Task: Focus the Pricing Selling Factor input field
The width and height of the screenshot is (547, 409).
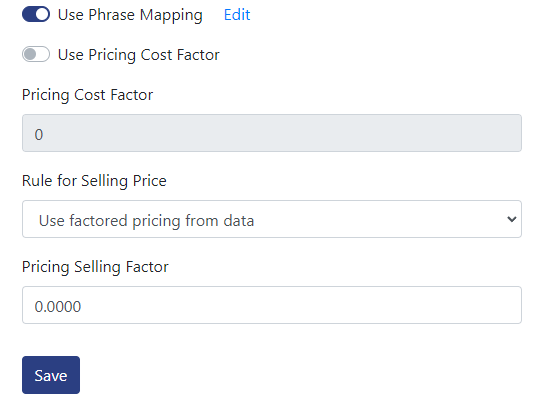Action: pos(272,305)
